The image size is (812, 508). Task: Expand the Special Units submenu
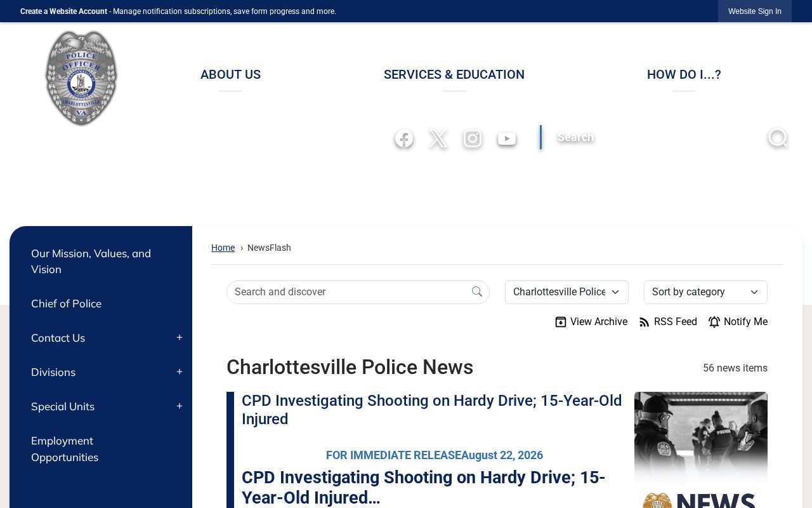pyautogui.click(x=180, y=406)
